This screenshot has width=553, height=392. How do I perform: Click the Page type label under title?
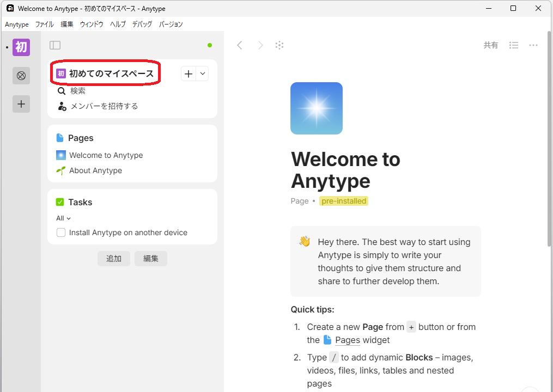click(300, 201)
